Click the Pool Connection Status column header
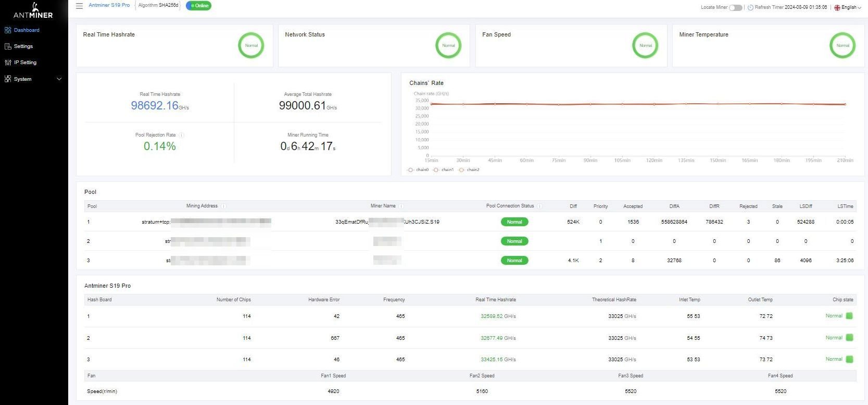The width and height of the screenshot is (868, 405). [510, 206]
